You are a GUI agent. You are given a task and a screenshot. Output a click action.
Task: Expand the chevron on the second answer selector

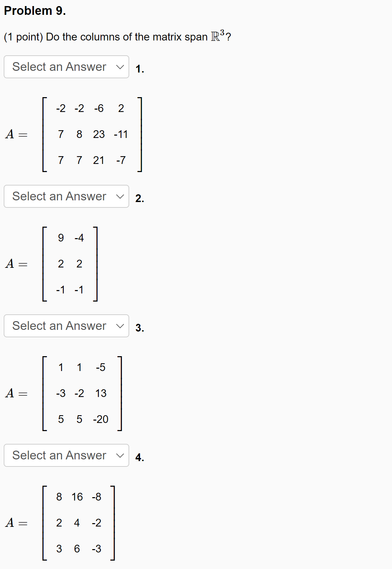121,196
